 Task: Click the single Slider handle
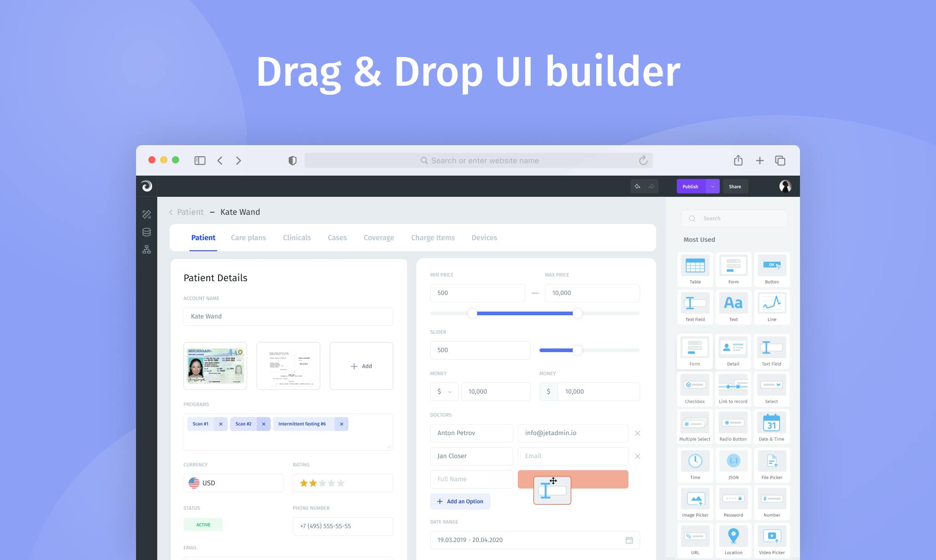click(x=577, y=350)
